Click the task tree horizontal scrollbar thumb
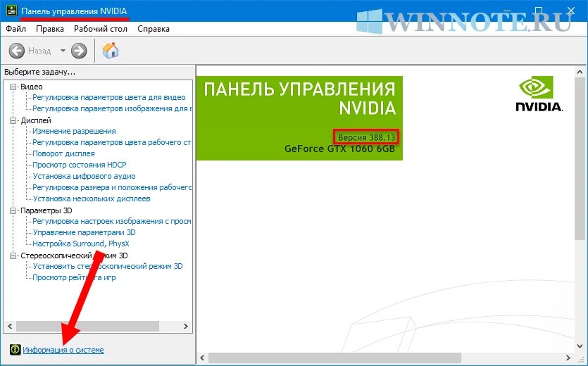The width and height of the screenshot is (588, 366). pyautogui.click(x=87, y=326)
